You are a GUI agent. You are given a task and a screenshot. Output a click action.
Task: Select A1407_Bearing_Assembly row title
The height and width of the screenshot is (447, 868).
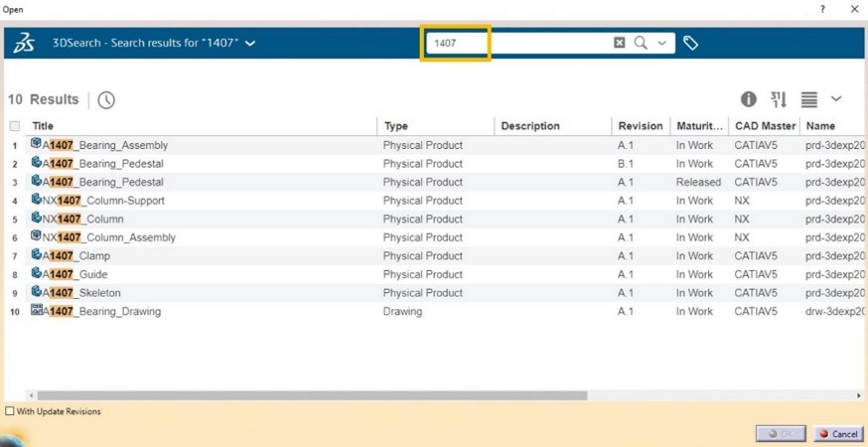pos(105,146)
